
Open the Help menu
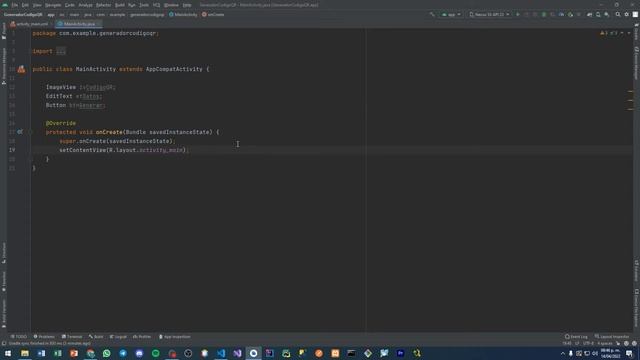(187, 5)
